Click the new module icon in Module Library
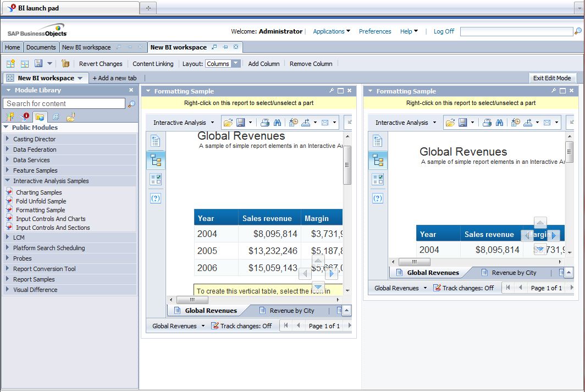585x392 pixels. pos(10,117)
